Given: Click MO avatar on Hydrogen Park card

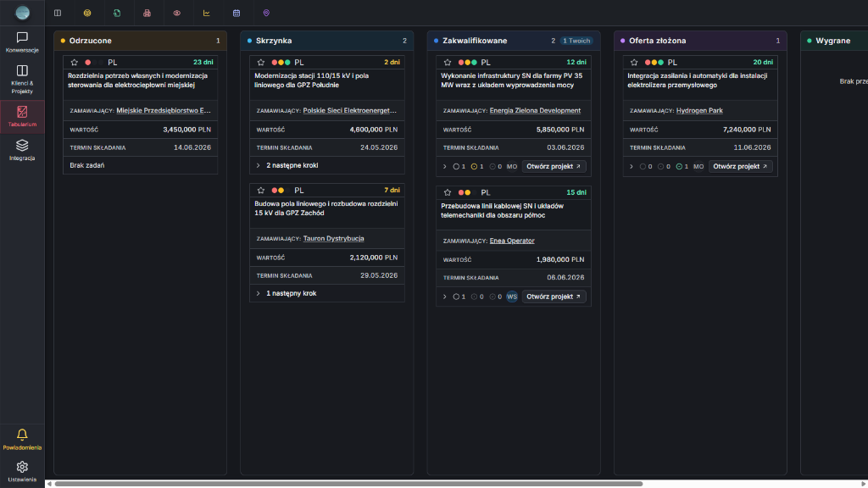Looking at the screenshot, I should coord(698,167).
